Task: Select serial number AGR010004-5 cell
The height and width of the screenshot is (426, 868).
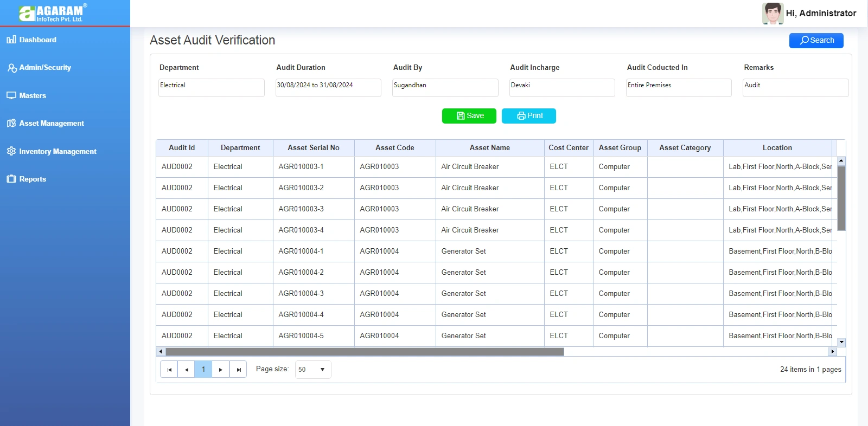Action: pyautogui.click(x=314, y=336)
